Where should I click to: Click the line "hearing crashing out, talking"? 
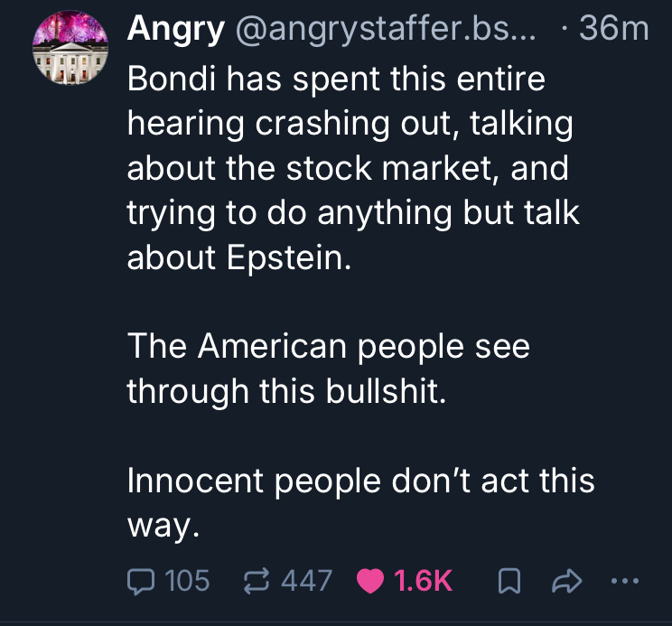click(x=350, y=124)
